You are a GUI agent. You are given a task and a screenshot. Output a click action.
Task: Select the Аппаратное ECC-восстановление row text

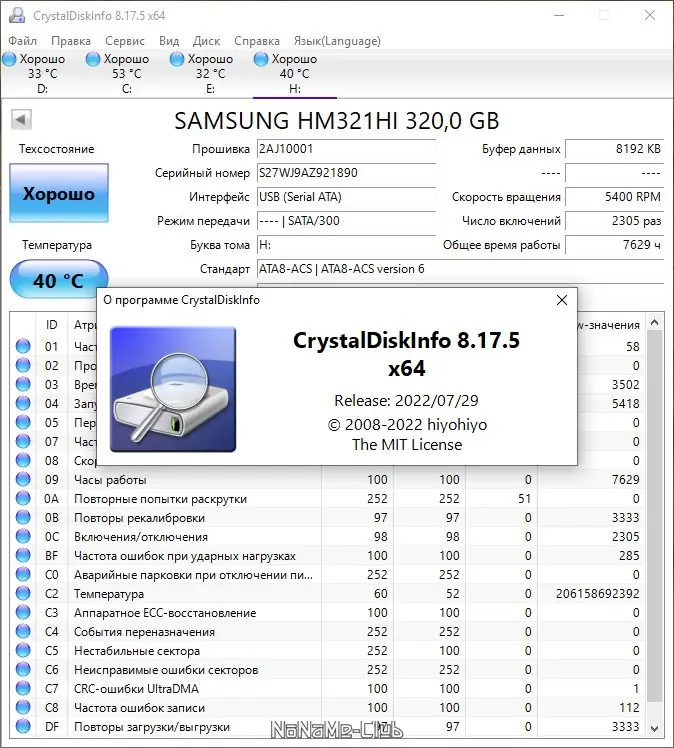(x=165, y=613)
